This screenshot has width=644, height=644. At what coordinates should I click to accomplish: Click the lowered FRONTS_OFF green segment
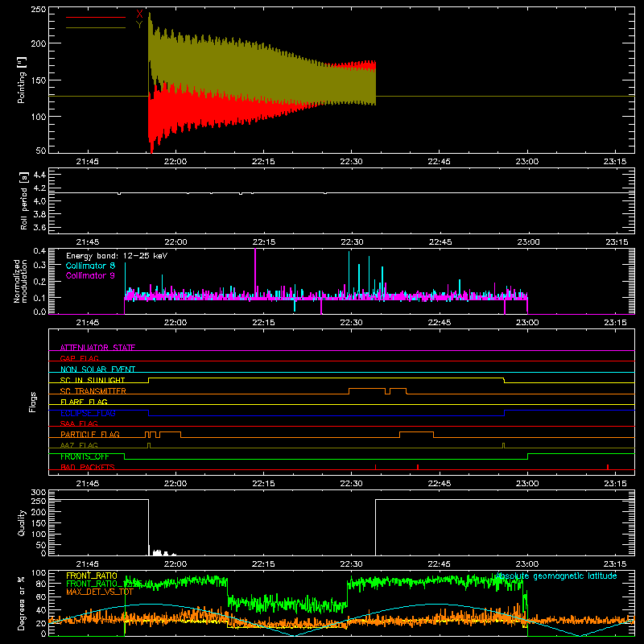pos(326,459)
